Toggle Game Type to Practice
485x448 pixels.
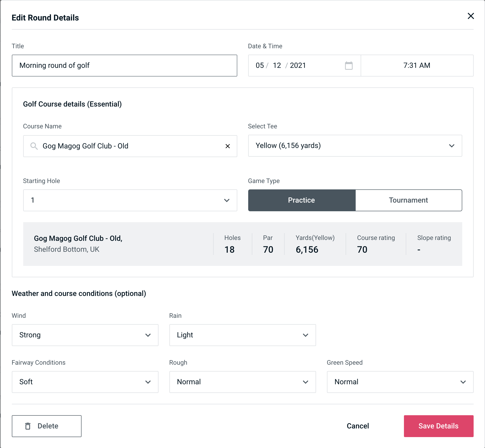(x=302, y=201)
